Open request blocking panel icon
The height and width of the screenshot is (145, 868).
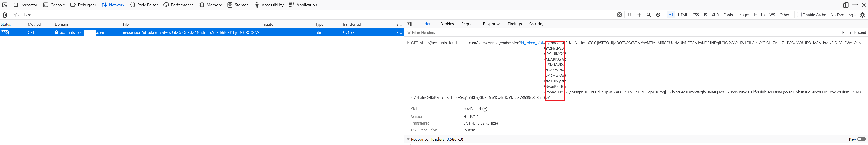[658, 15]
